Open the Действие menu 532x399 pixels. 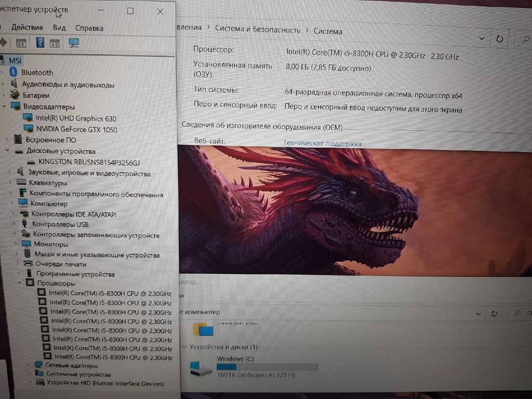click(27, 28)
